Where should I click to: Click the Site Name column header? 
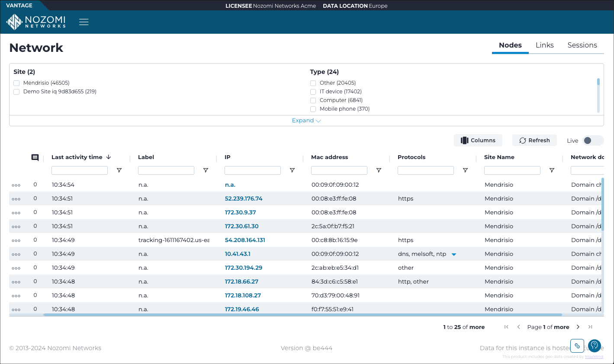tap(499, 157)
